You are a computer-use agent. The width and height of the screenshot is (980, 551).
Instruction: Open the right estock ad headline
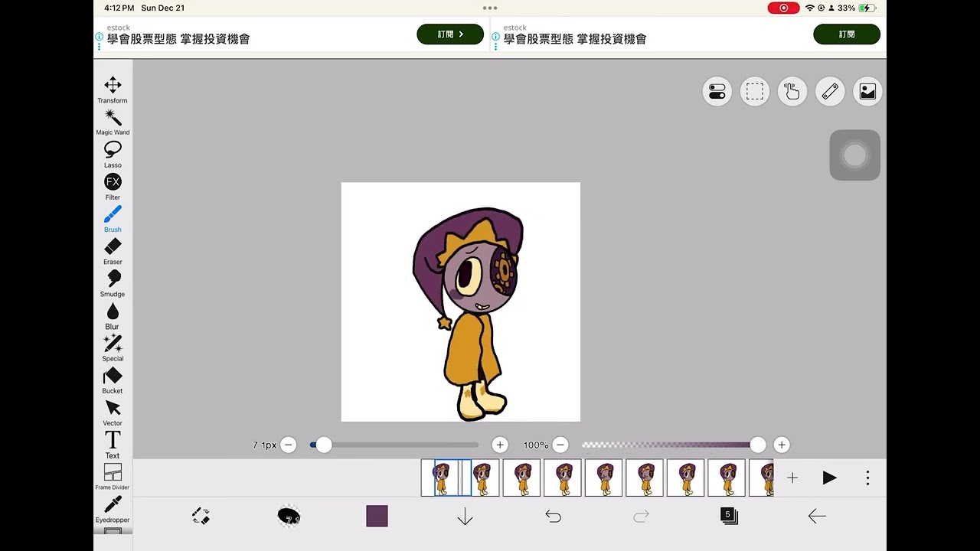pyautogui.click(x=575, y=38)
